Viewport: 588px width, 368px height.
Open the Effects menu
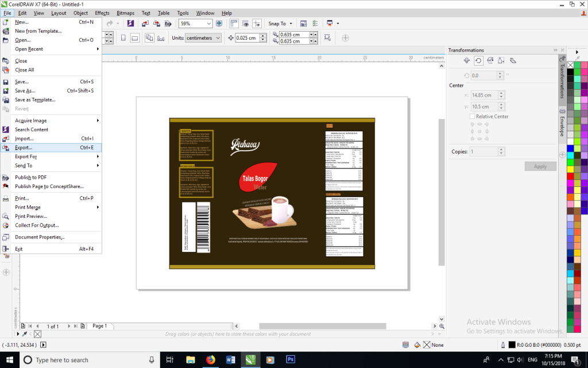click(102, 13)
